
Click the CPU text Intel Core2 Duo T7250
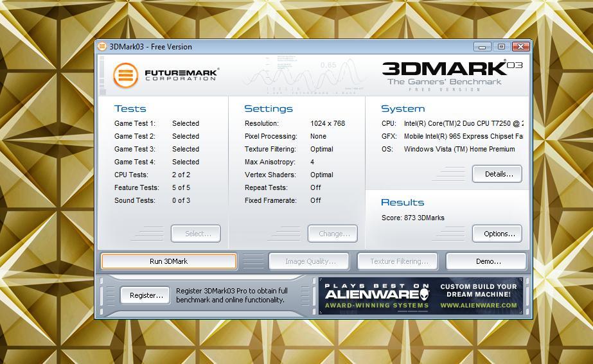click(464, 124)
